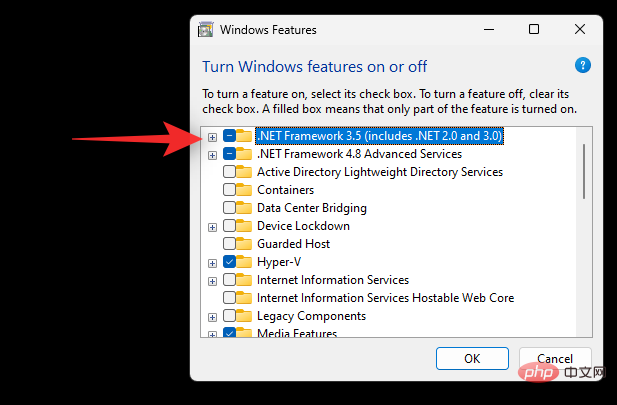Click the blue help question mark icon
The width and height of the screenshot is (617, 405).
tap(583, 66)
